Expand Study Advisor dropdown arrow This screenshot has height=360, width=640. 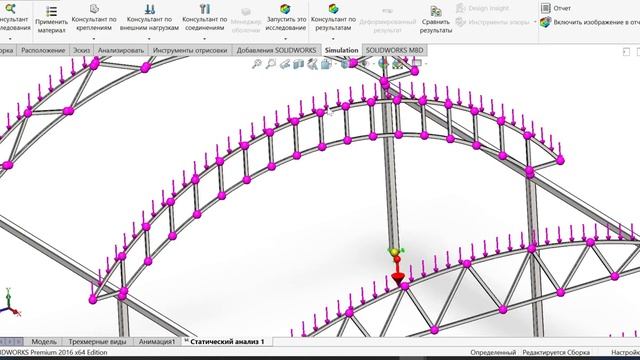point(10,39)
